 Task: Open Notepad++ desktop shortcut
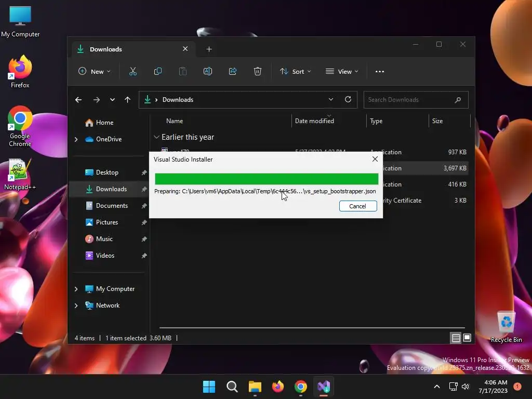20,174
